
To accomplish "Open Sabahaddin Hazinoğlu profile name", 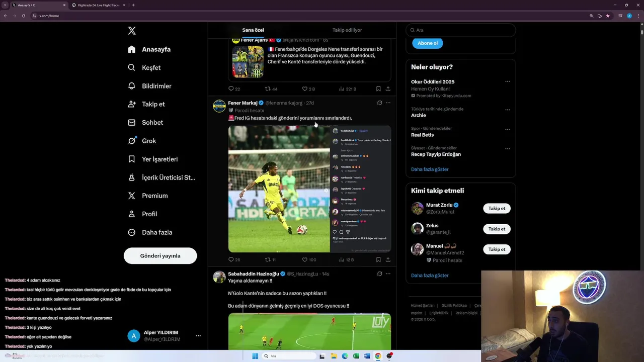I will coord(253,274).
